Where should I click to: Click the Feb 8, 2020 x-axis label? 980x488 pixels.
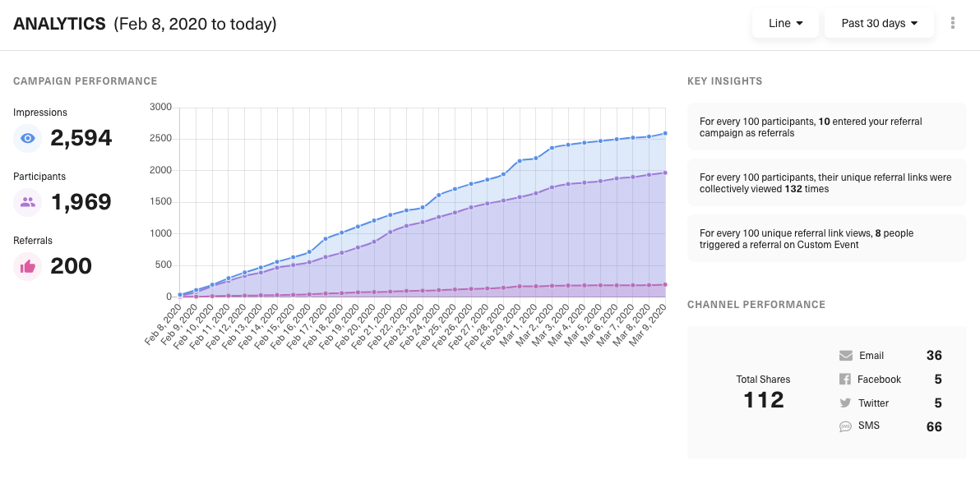coord(164,327)
